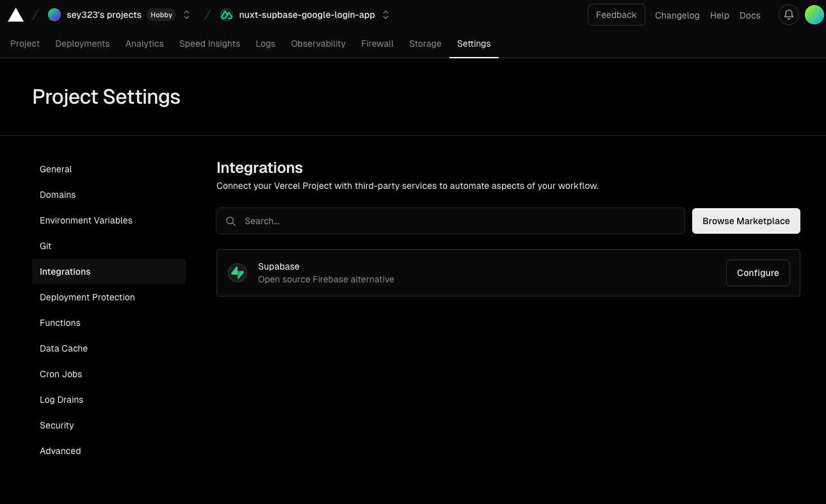Select Environment Variables in the sidebar
This screenshot has height=504, width=826.
pos(86,220)
